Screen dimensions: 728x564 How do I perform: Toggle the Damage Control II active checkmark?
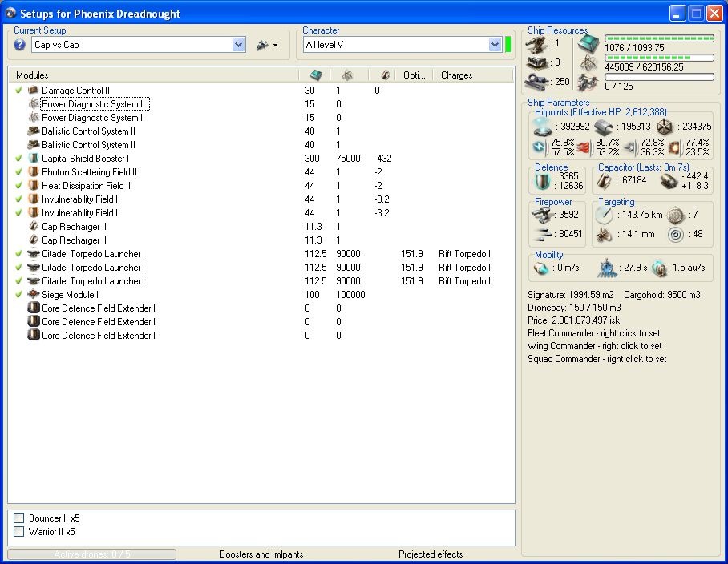pyautogui.click(x=18, y=91)
